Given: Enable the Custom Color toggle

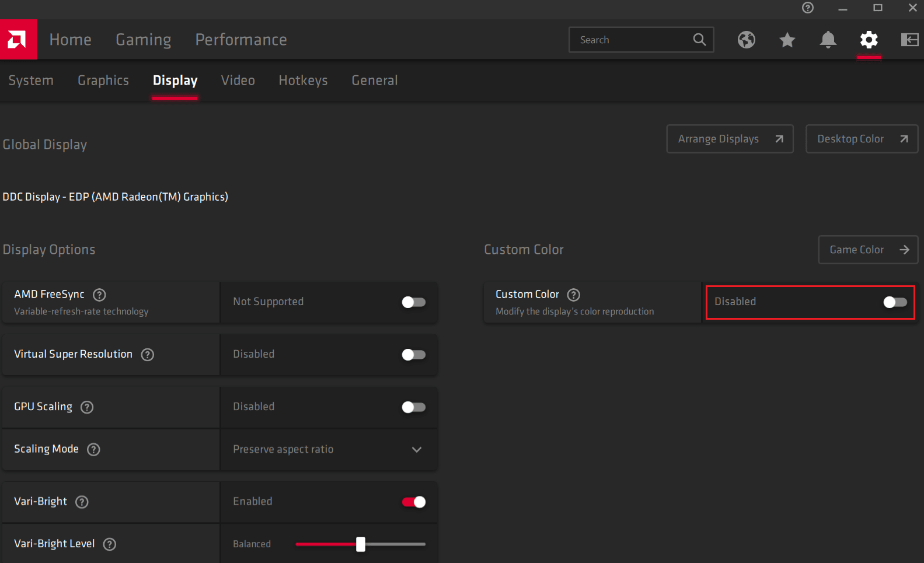Looking at the screenshot, I should pos(895,302).
